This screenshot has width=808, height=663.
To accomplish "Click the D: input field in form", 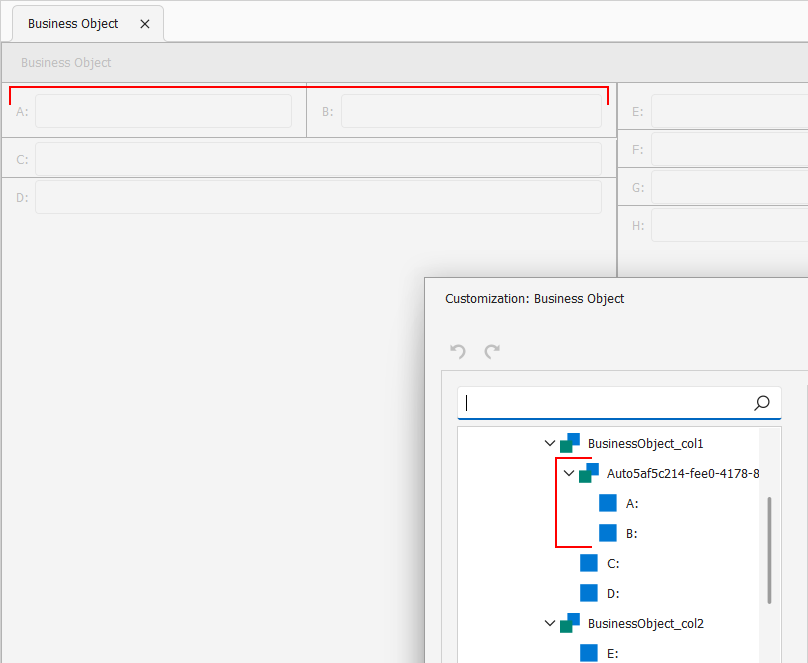I will (x=318, y=197).
